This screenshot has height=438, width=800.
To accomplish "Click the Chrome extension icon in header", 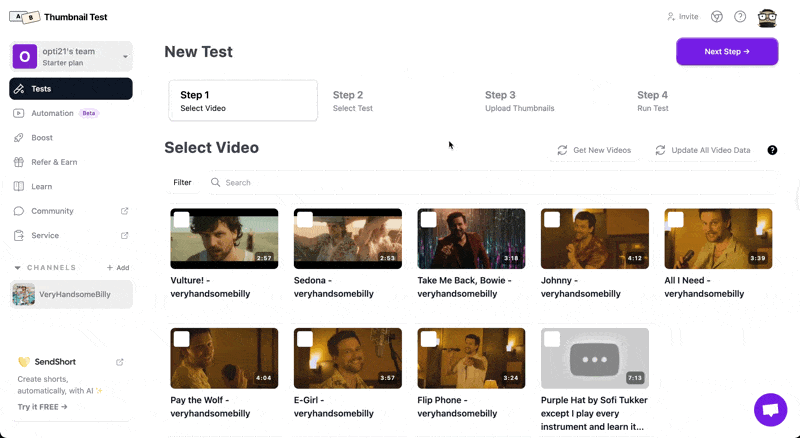I will tap(717, 17).
